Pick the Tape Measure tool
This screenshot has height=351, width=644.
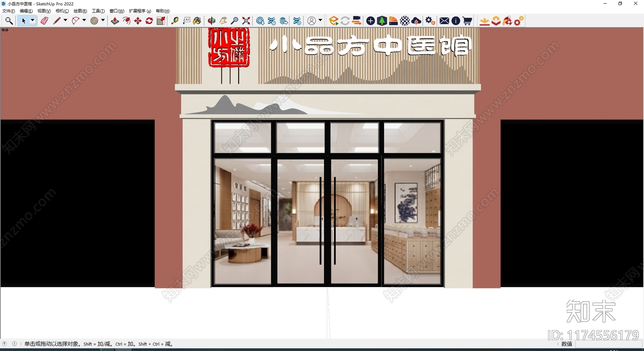(175, 21)
